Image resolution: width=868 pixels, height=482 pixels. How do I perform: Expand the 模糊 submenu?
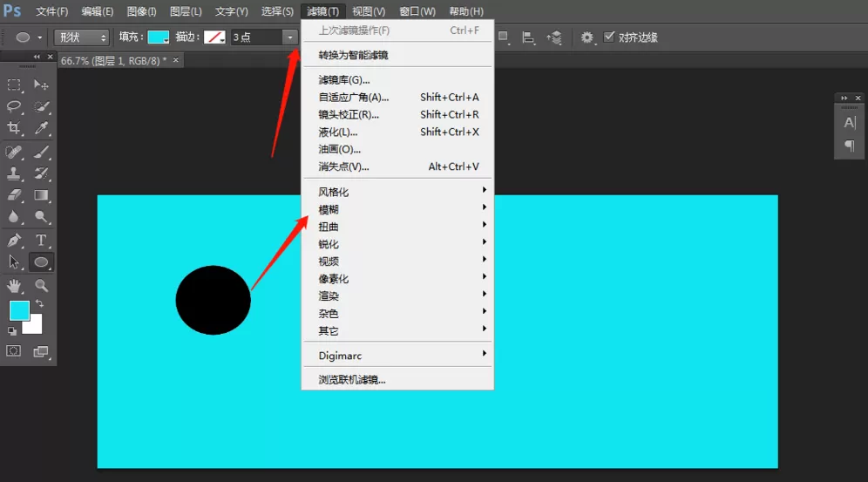coord(397,210)
